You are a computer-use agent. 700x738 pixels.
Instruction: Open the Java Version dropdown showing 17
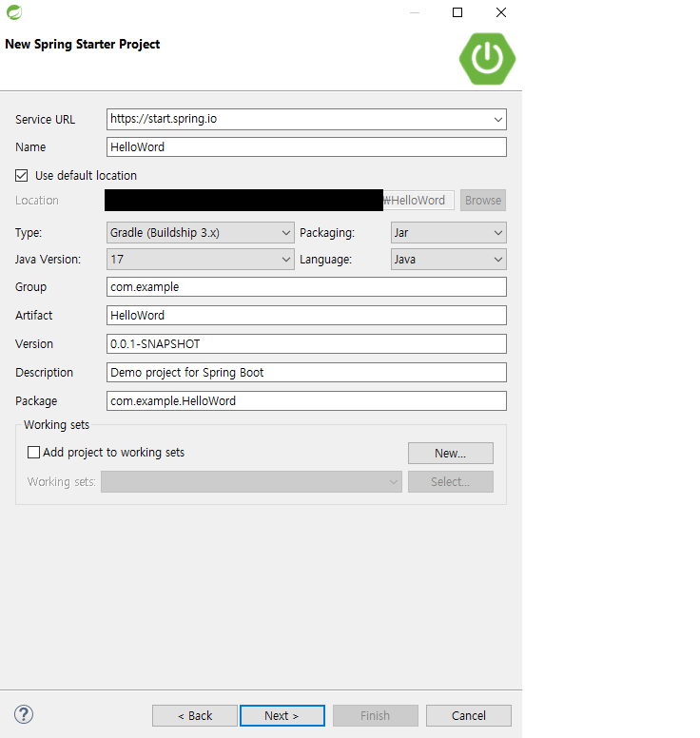[x=201, y=260]
